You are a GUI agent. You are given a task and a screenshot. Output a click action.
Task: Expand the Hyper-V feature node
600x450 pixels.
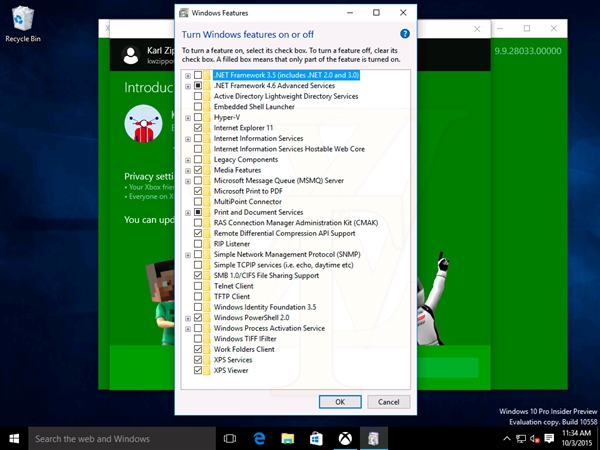(x=188, y=117)
